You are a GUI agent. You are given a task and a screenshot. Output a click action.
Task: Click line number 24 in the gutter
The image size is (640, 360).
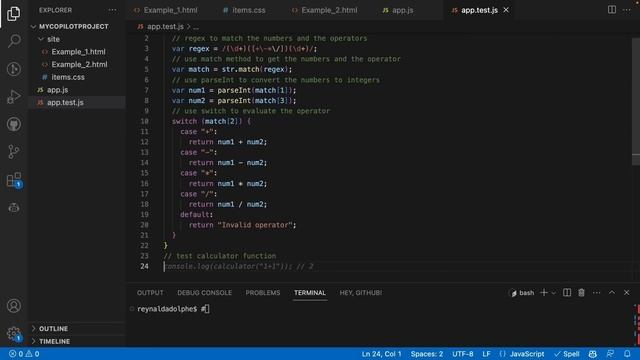(x=144, y=266)
